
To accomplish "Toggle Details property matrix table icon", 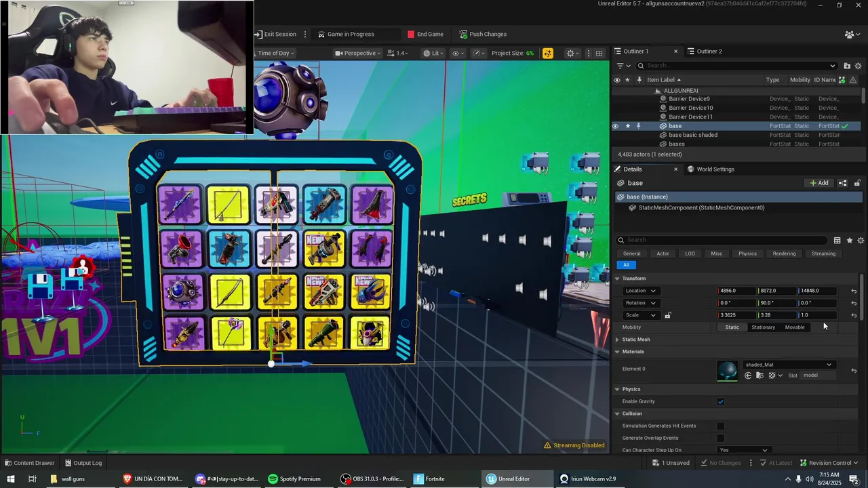I will 837,240.
